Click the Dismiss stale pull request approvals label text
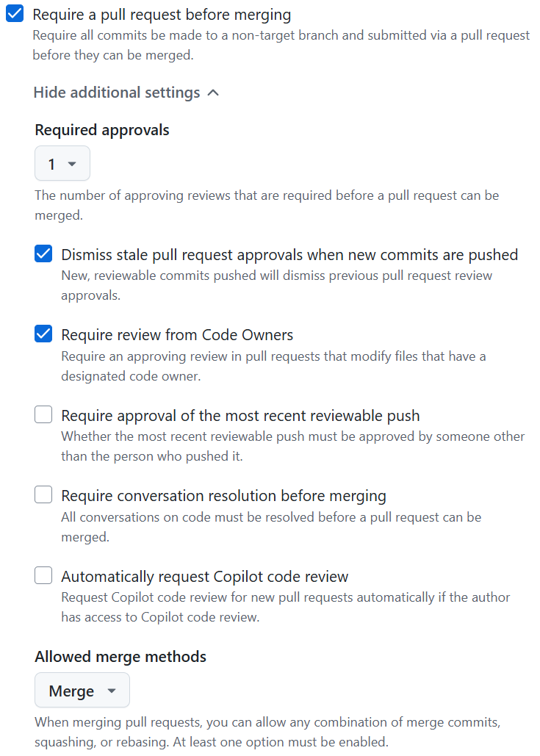 tap(289, 255)
